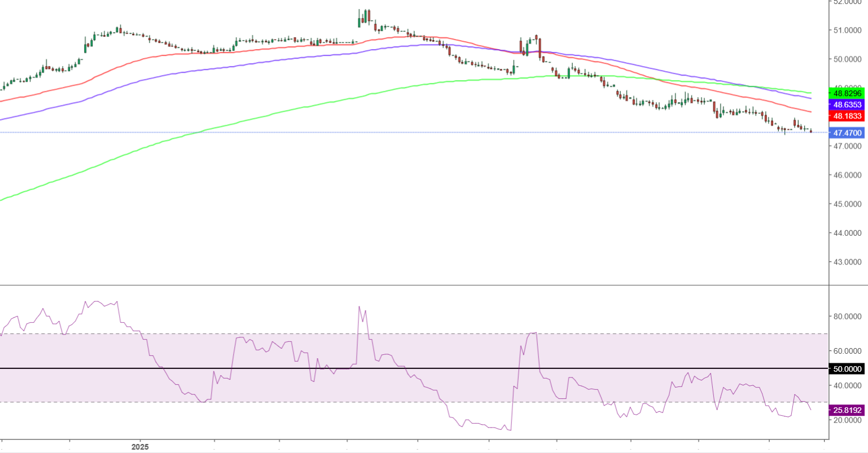Image resolution: width=868 pixels, height=453 pixels.
Task: Click the red 48.1833 moving average label
Action: [x=847, y=116]
